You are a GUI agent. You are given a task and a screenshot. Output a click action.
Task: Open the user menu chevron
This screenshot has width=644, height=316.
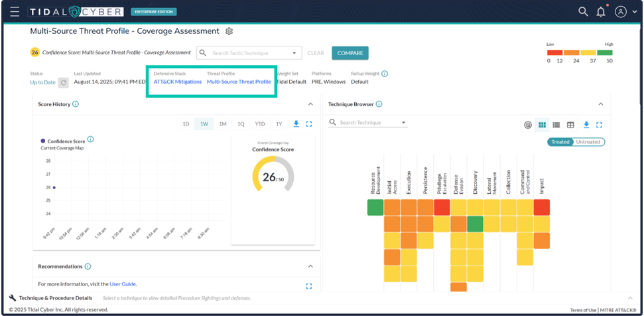[635, 12]
